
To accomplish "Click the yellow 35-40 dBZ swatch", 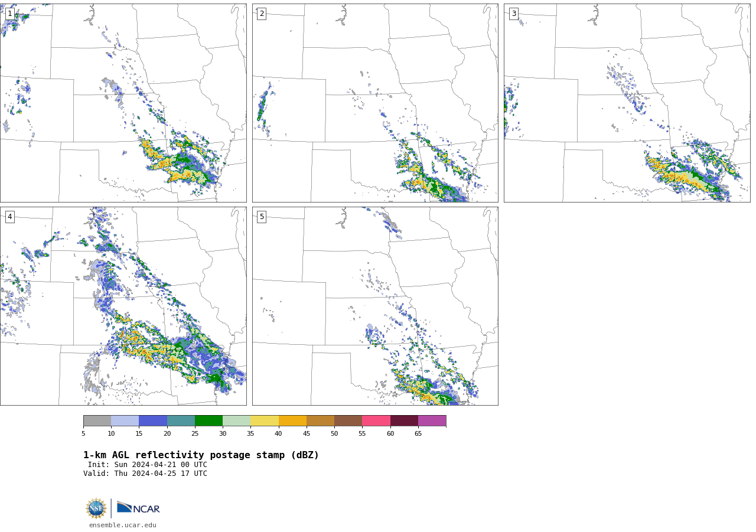I will (265, 421).
